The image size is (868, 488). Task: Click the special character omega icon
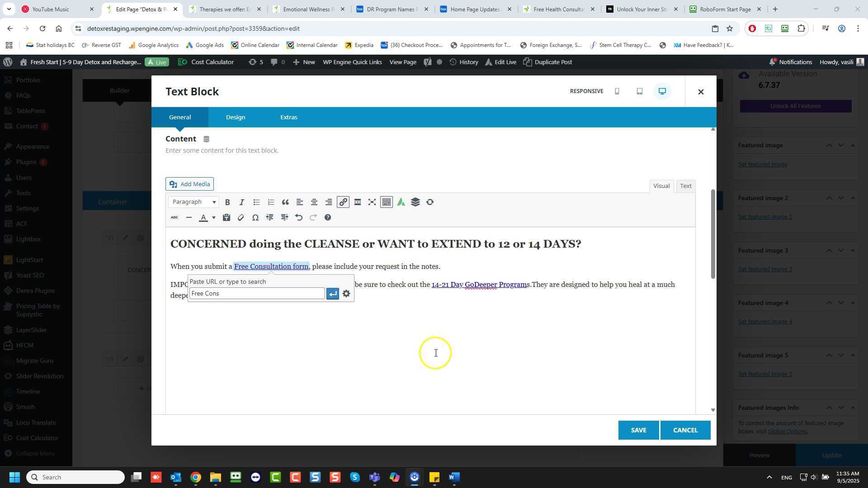pos(255,218)
